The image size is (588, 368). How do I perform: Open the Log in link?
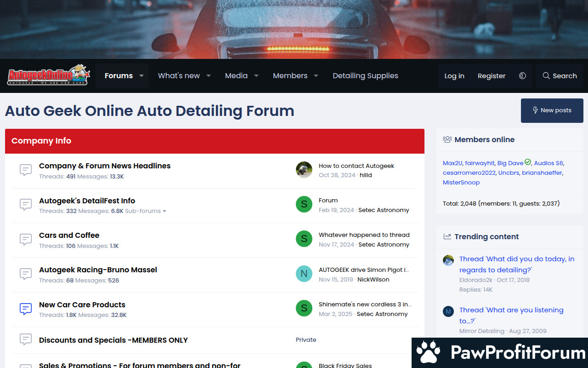point(454,76)
